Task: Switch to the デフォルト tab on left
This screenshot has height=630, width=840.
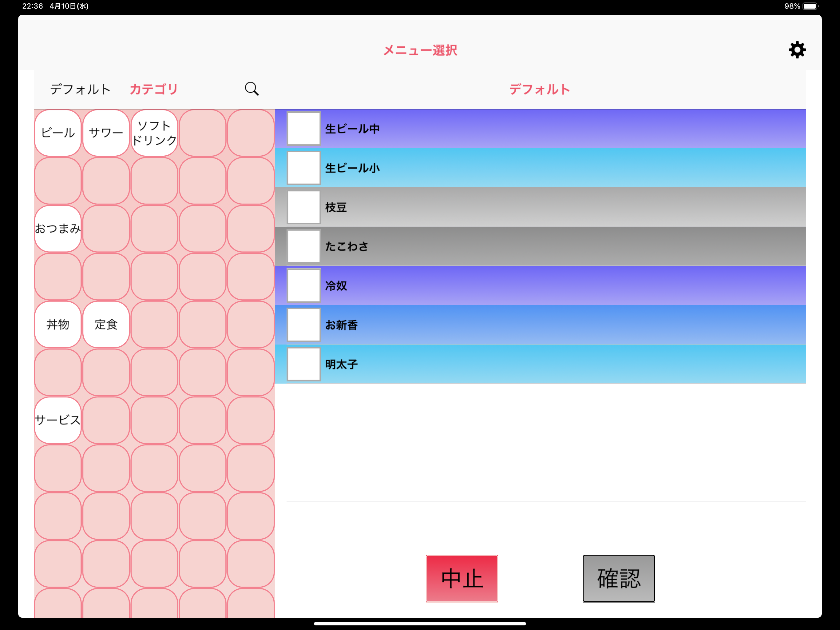Action: click(80, 89)
